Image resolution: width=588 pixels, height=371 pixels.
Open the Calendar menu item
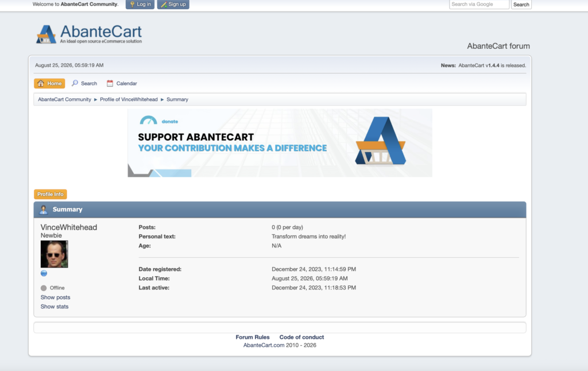[122, 83]
